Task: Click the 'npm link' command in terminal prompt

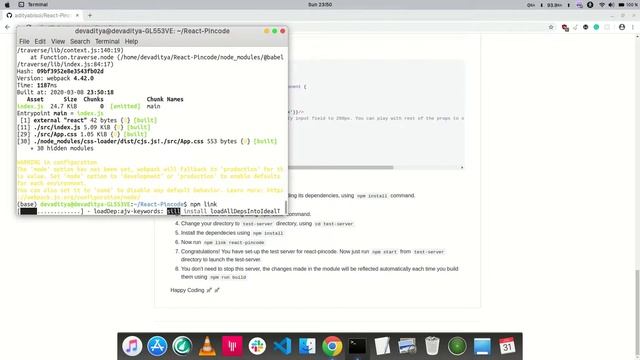Action: tap(203, 204)
